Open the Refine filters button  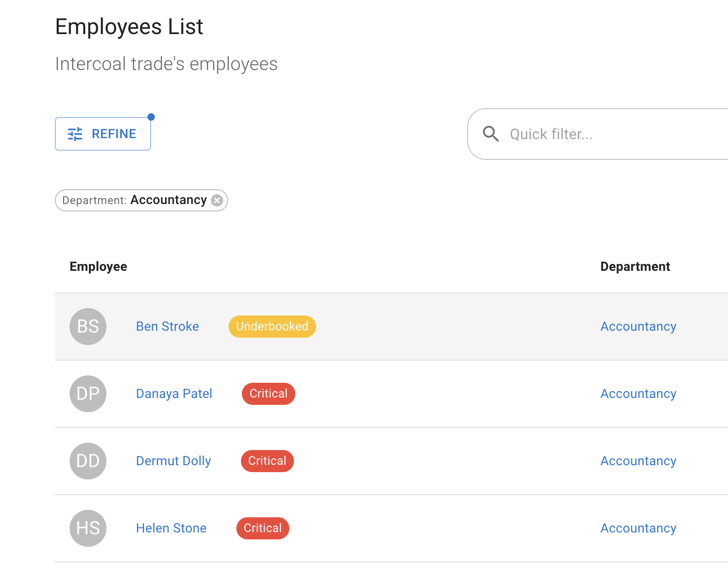click(103, 134)
